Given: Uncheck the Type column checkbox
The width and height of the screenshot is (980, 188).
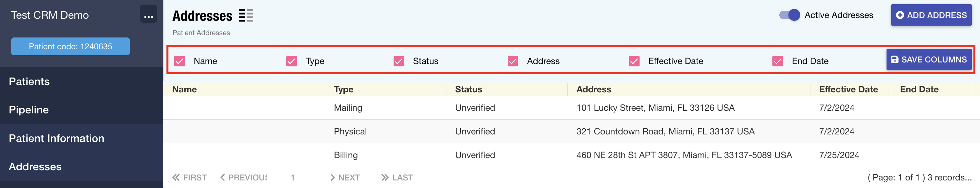Looking at the screenshot, I should 292,61.
